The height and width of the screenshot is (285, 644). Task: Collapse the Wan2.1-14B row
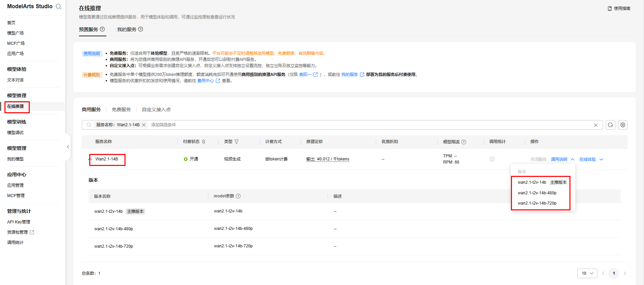[90, 159]
